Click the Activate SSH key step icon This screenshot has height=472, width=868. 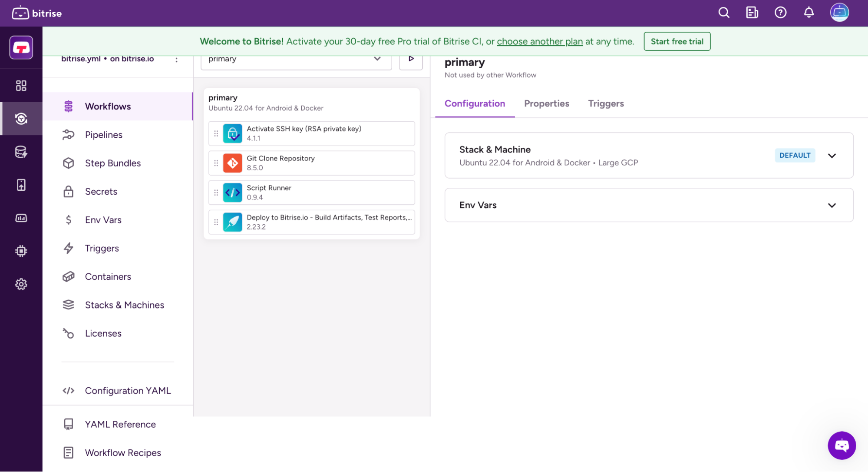point(232,133)
